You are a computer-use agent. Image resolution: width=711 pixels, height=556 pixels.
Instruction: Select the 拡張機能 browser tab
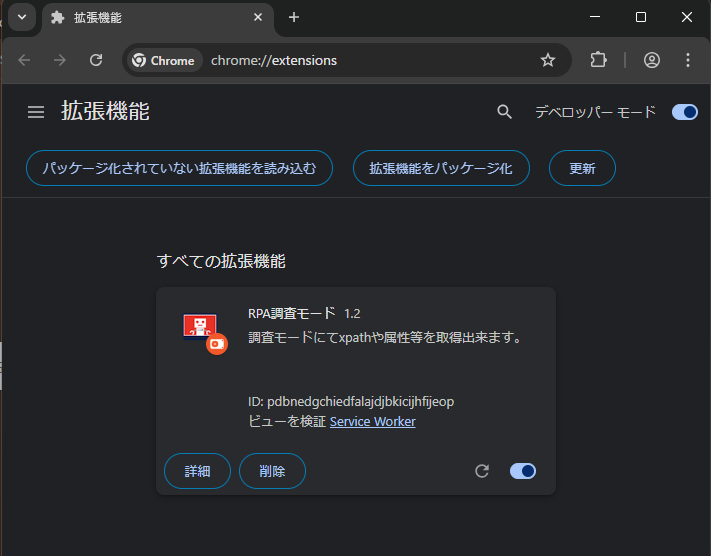click(x=158, y=18)
